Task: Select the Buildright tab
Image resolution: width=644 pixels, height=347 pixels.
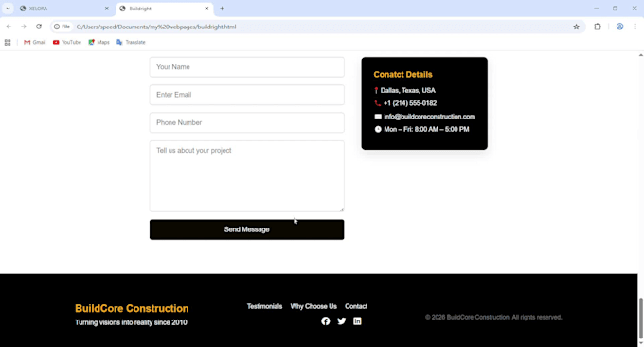Action: (164, 9)
